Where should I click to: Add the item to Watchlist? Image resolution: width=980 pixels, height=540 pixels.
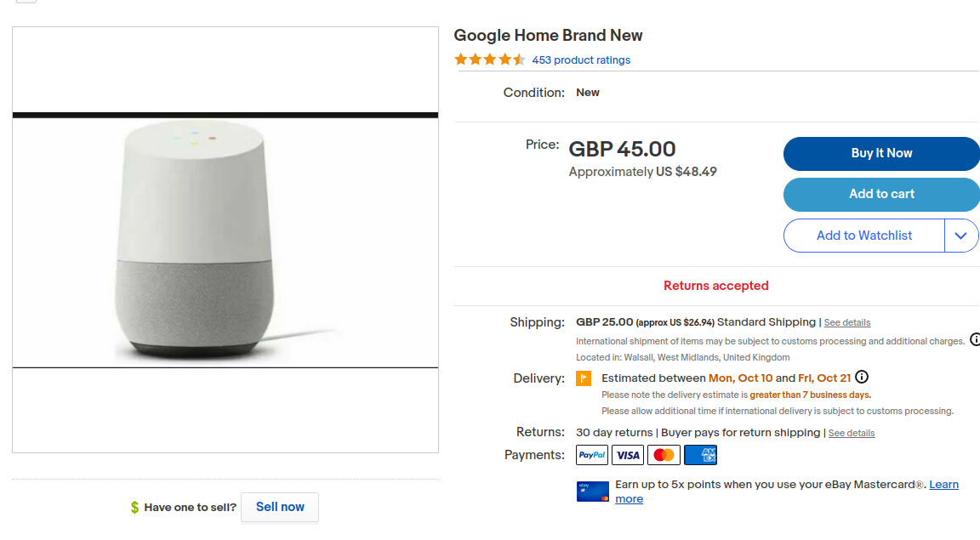[863, 236]
